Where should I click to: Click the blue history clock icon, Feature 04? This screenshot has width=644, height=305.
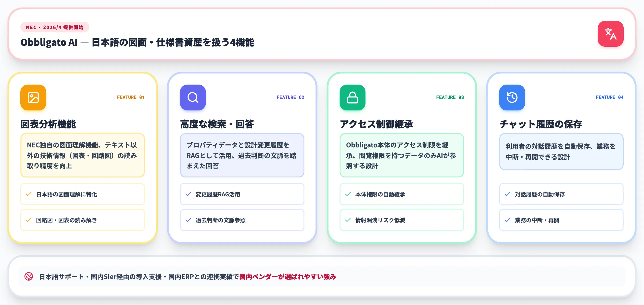(x=512, y=98)
